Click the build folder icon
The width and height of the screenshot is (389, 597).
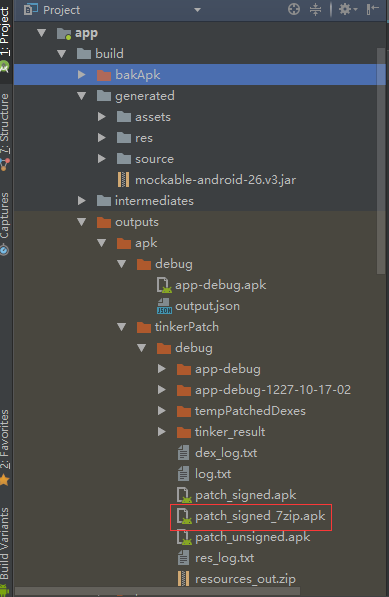[x=84, y=54]
